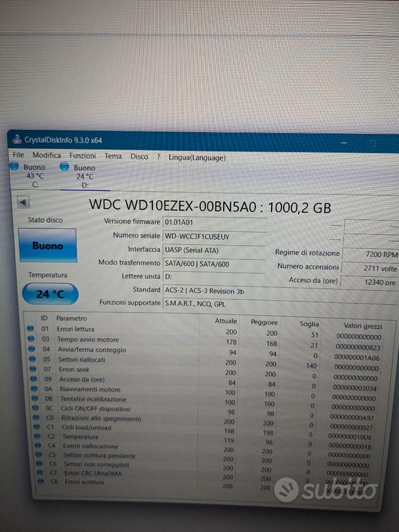Click blue status dot for Temperatura row
Screen dimensions: 399x532
[x=31, y=436]
